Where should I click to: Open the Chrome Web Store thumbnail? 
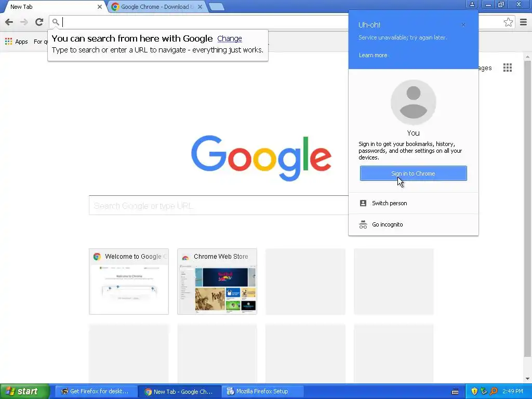click(x=217, y=282)
